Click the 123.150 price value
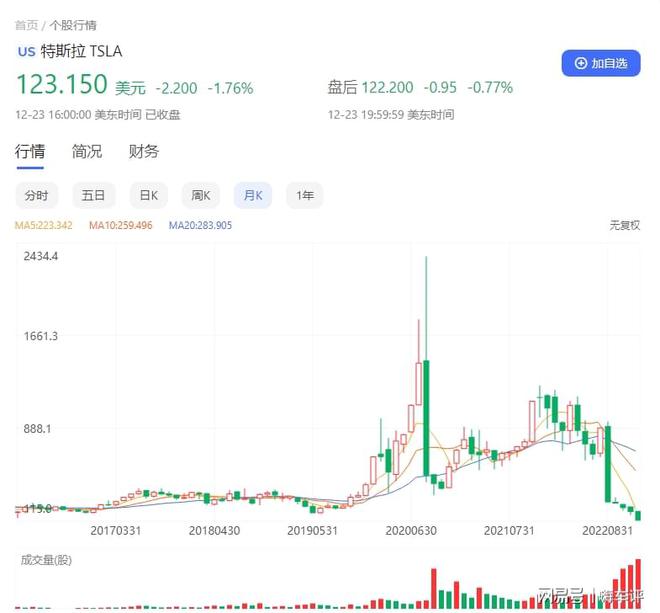Image resolution: width=660 pixels, height=613 pixels. tap(61, 84)
